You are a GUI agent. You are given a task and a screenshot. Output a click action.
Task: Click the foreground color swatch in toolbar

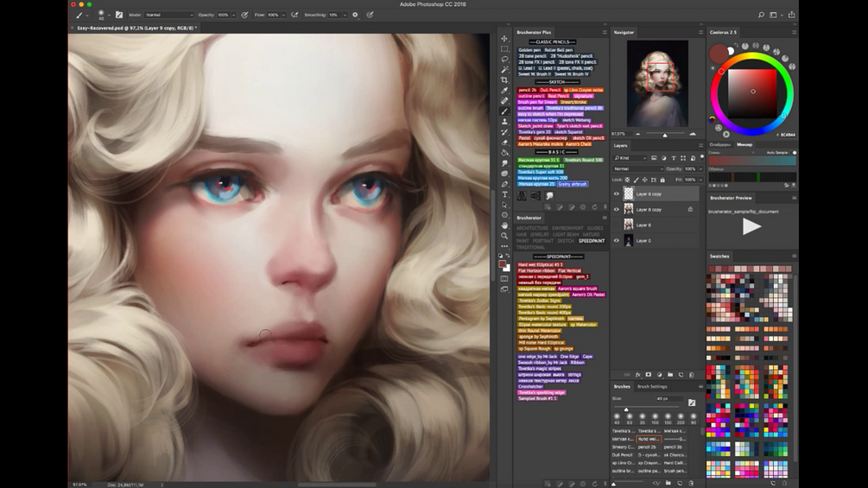[x=502, y=264]
